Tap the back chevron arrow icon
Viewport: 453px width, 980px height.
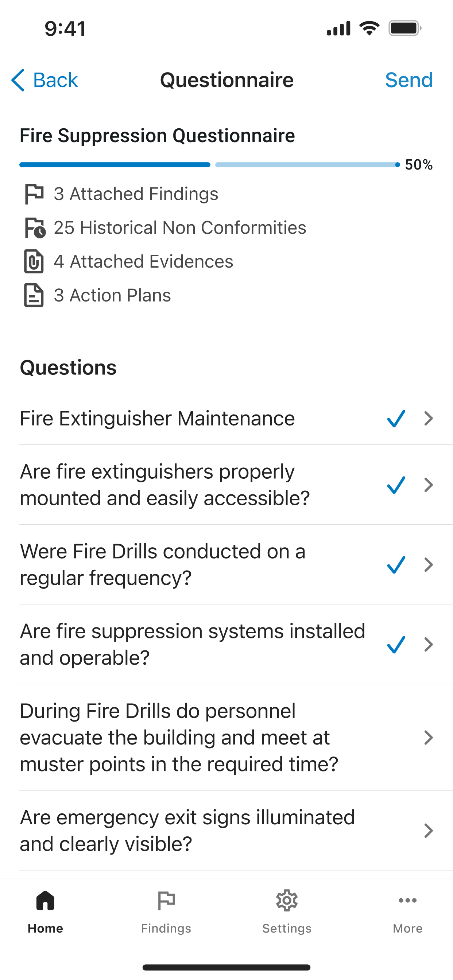[x=18, y=80]
